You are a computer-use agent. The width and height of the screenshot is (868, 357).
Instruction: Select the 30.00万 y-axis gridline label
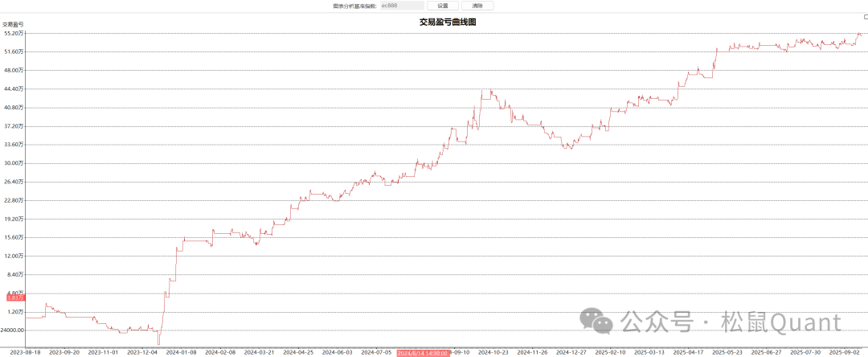click(13, 163)
